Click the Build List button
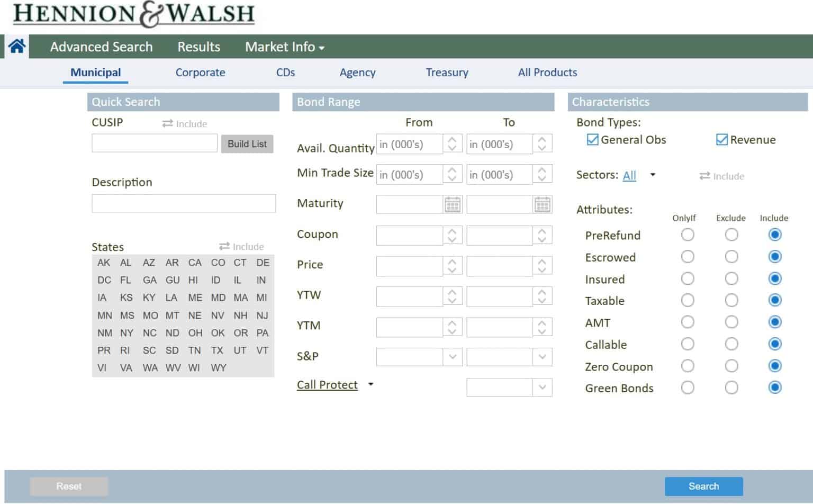Image resolution: width=813 pixels, height=504 pixels. [x=247, y=143]
